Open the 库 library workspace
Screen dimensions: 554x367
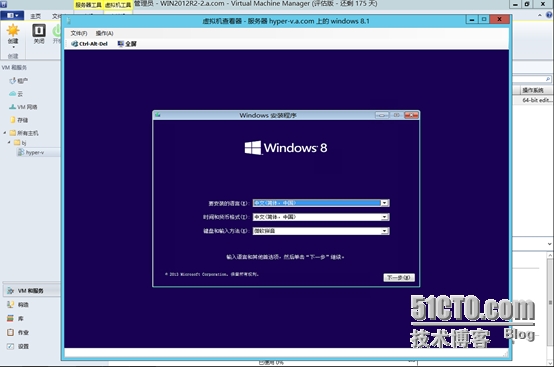point(16,319)
